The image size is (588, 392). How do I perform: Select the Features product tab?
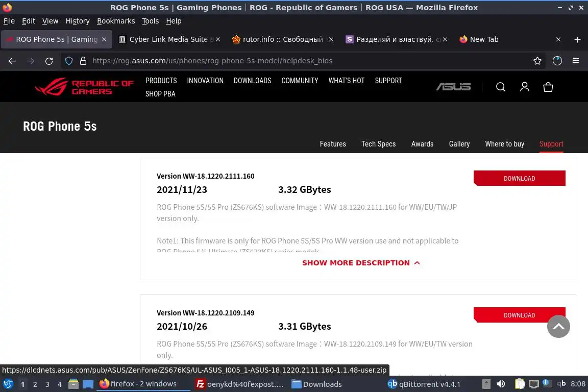(x=333, y=144)
